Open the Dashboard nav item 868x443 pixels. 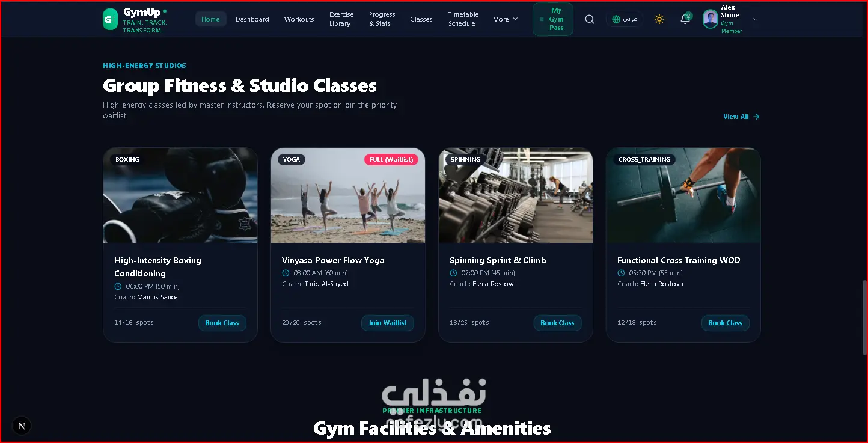tap(252, 19)
